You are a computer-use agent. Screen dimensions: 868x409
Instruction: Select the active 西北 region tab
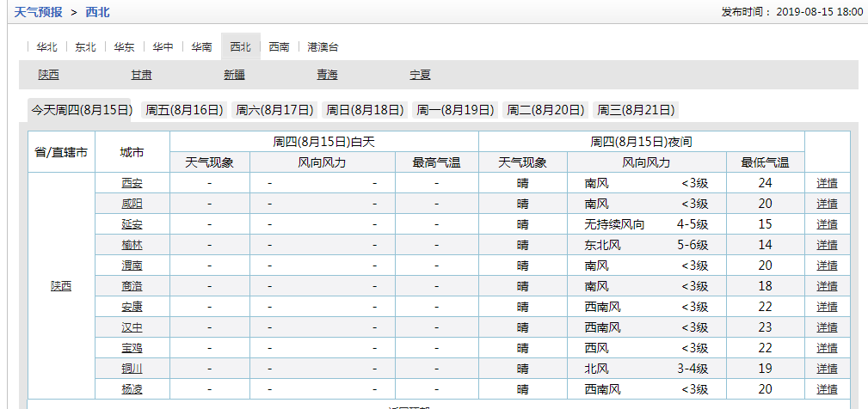(x=241, y=47)
